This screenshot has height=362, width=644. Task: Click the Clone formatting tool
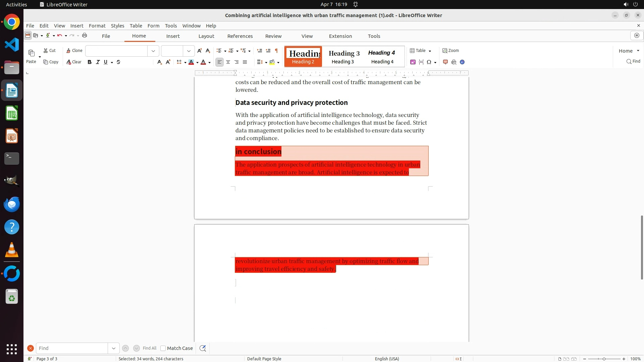74,51
